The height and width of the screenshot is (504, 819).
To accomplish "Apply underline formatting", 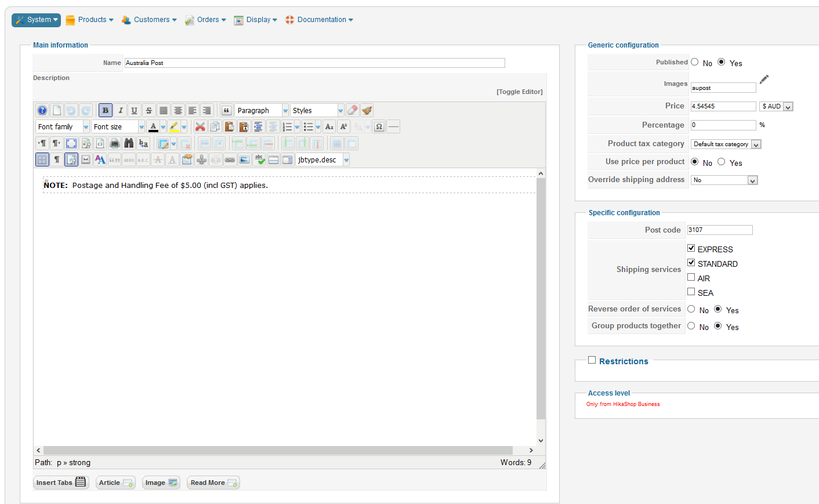I will (134, 110).
